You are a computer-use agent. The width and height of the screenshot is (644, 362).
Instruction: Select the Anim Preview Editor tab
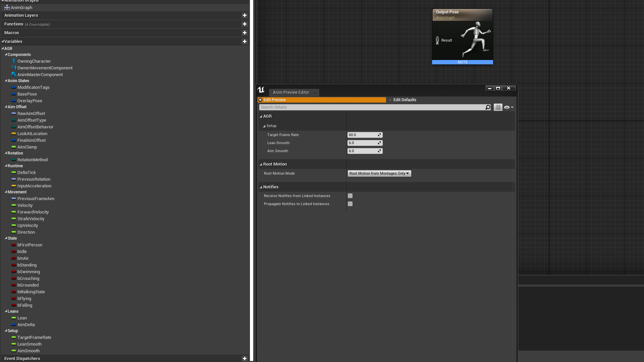pos(291,93)
